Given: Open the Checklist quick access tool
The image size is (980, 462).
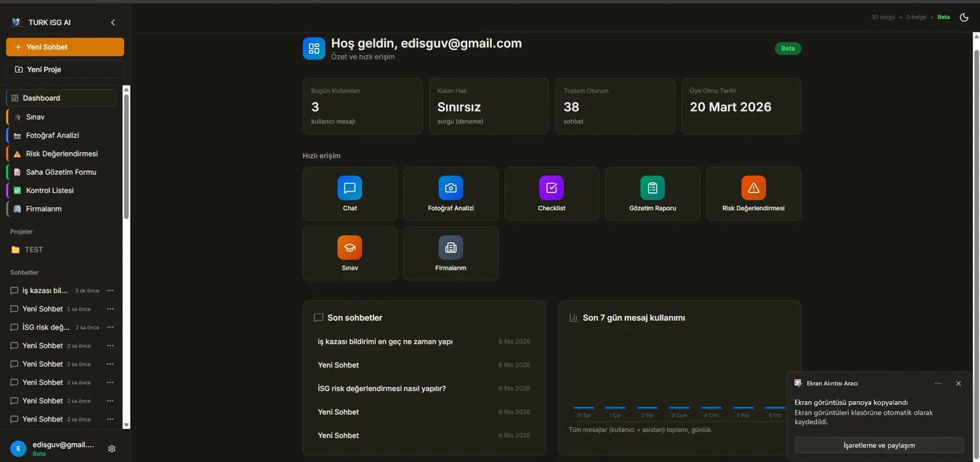Looking at the screenshot, I should coord(551,188).
